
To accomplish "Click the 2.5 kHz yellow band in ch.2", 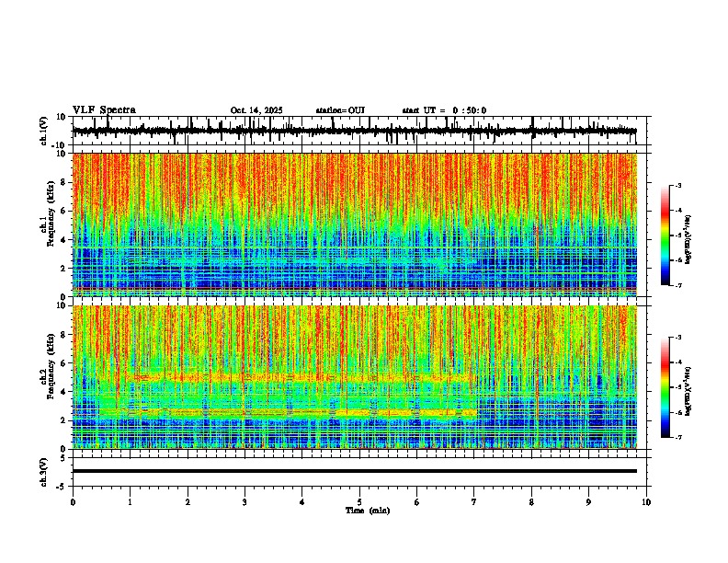I will [x=288, y=412].
